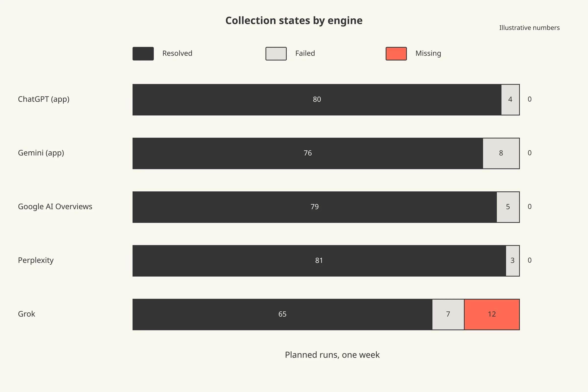588x392 pixels.
Task: Select Gemini resolved bar showing 76
Action: coord(307,154)
